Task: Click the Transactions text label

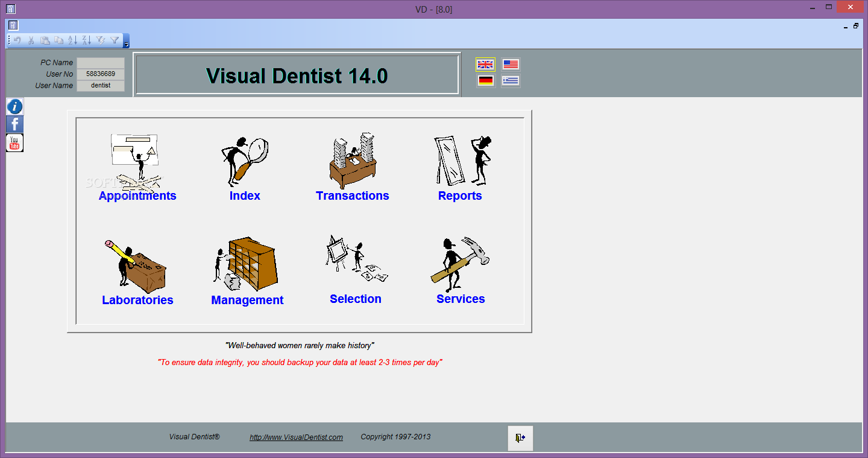Action: 353,196
